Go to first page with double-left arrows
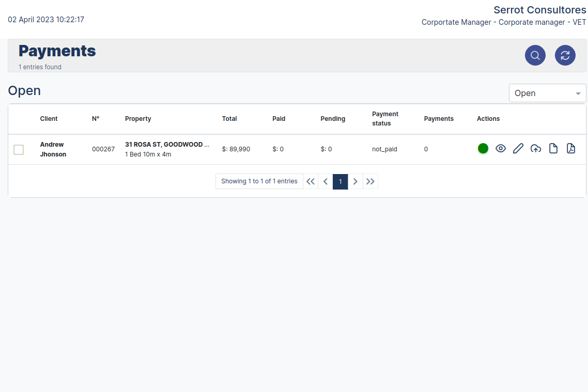Image resolution: width=588 pixels, height=392 pixels. pyautogui.click(x=311, y=181)
